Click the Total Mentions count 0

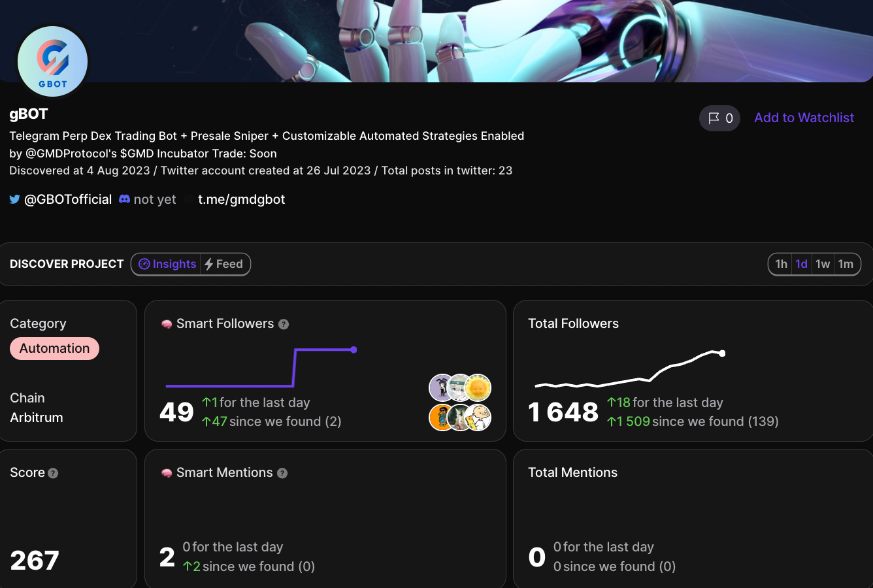tap(537, 557)
